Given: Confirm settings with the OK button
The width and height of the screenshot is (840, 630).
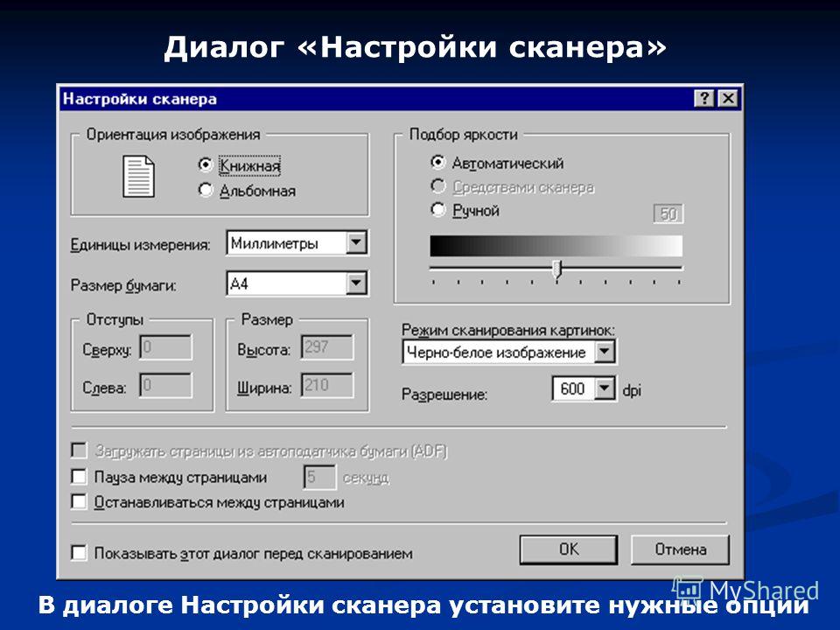Looking at the screenshot, I should 569,549.
